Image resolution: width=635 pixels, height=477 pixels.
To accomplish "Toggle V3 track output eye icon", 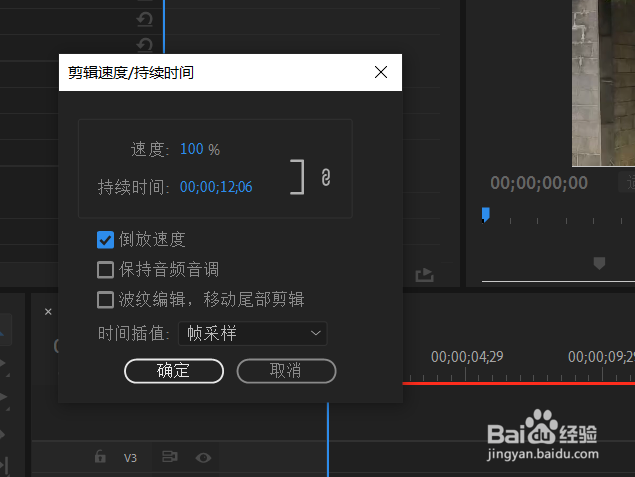I will click(x=203, y=458).
